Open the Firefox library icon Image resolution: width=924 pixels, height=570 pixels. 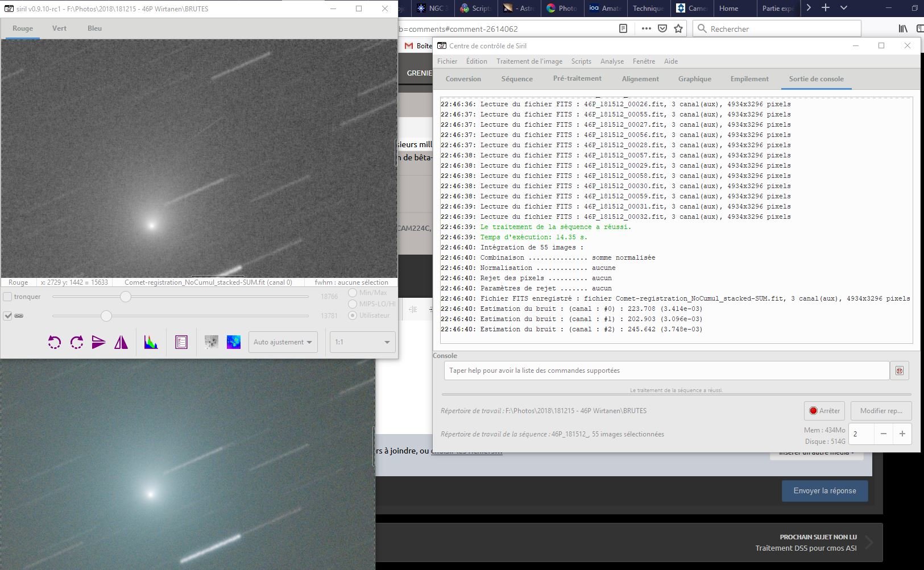[903, 28]
